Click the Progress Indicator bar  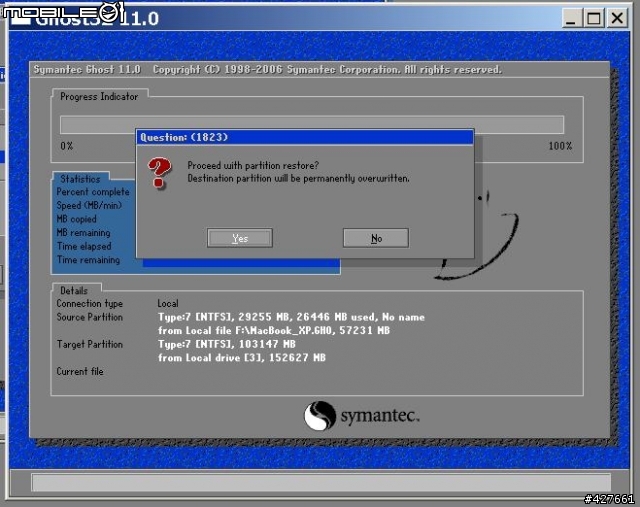pyautogui.click(x=312, y=125)
